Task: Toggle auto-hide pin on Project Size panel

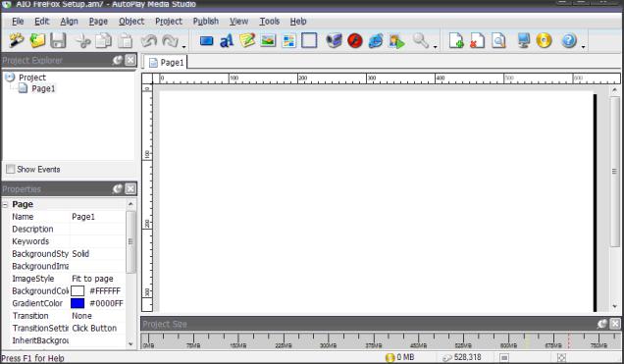Action: point(602,324)
